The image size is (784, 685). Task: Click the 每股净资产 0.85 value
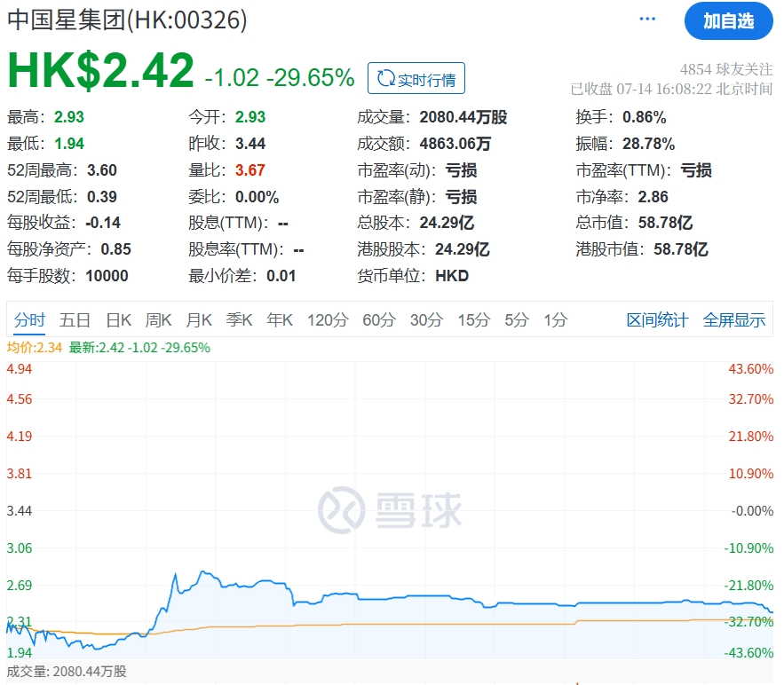point(116,248)
